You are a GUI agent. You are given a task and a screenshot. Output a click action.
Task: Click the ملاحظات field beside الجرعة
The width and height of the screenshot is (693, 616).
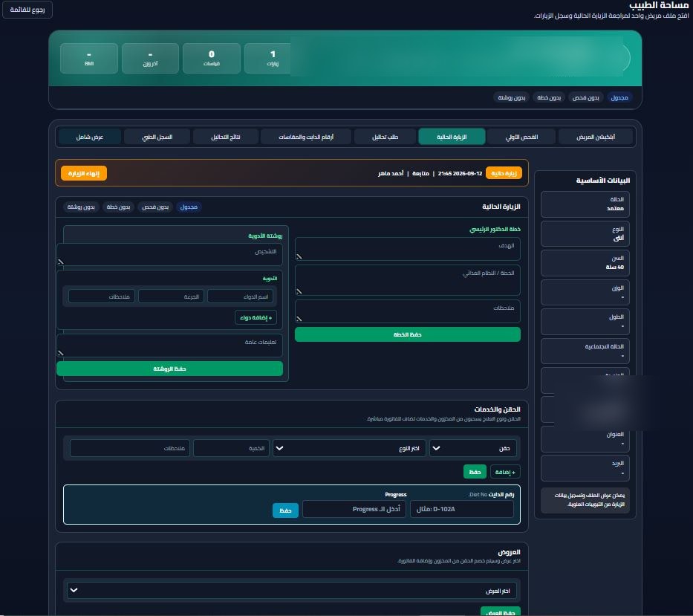[102, 296]
